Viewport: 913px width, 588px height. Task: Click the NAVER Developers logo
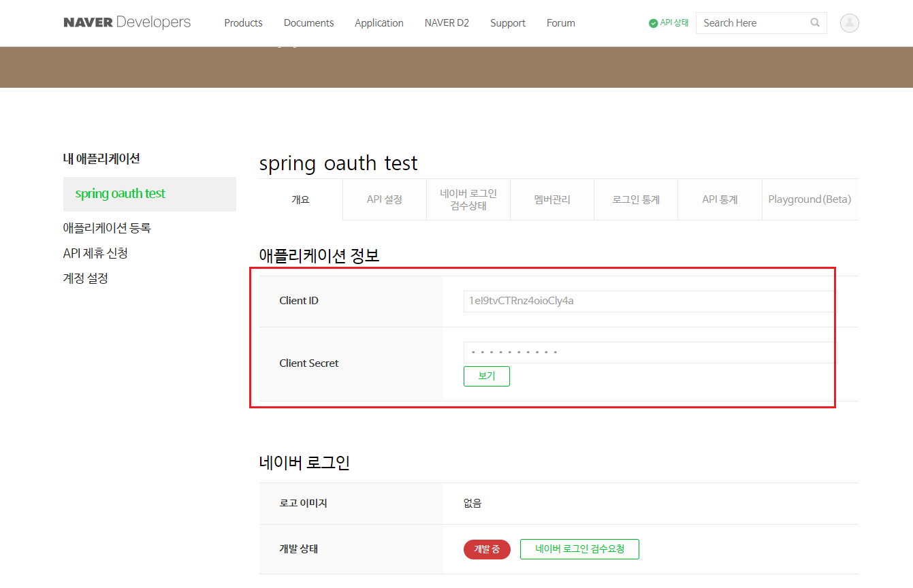(127, 22)
